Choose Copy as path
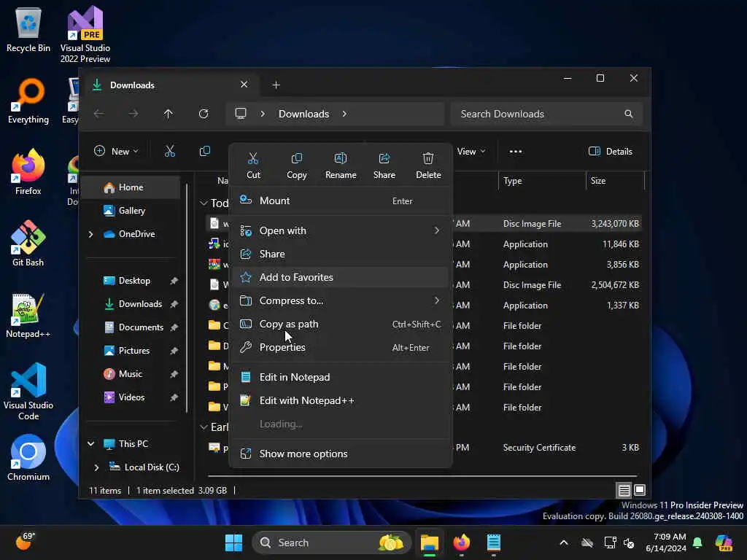The width and height of the screenshot is (747, 560). coord(341,324)
